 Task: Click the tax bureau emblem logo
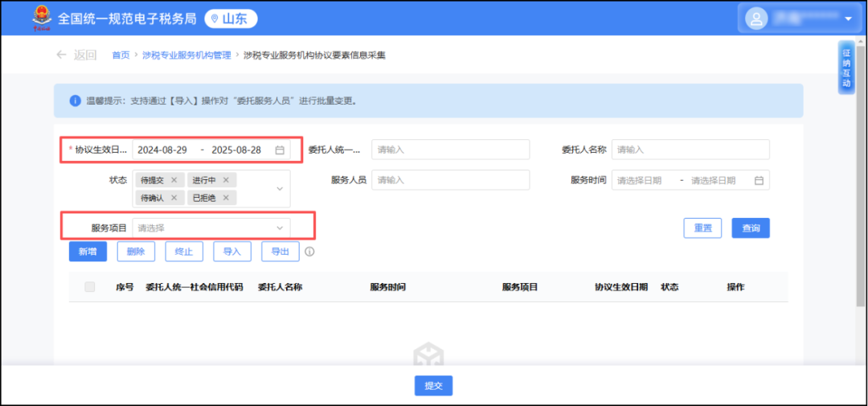coord(42,18)
